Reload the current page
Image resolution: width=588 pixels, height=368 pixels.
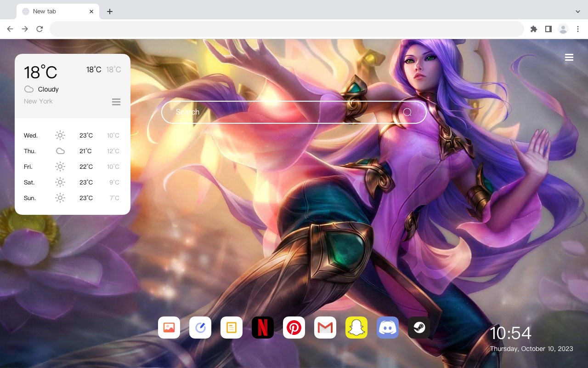[40, 29]
